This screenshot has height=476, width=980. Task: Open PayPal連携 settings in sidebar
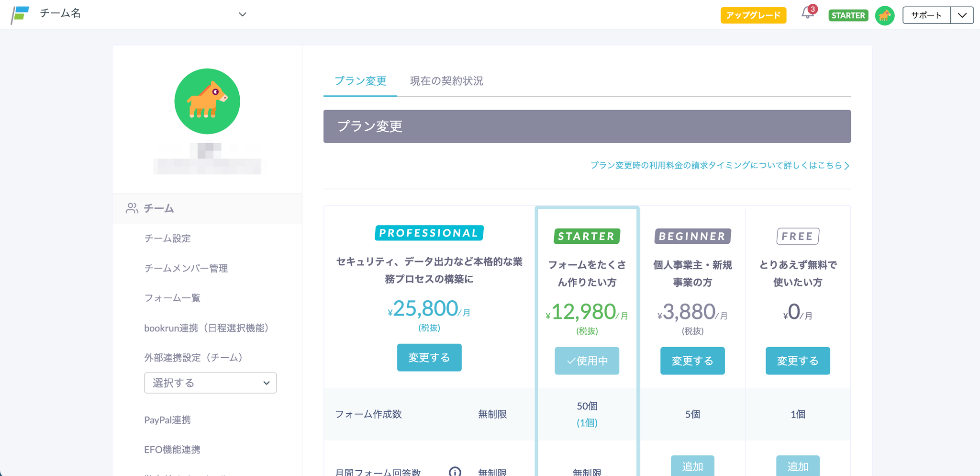point(167,420)
